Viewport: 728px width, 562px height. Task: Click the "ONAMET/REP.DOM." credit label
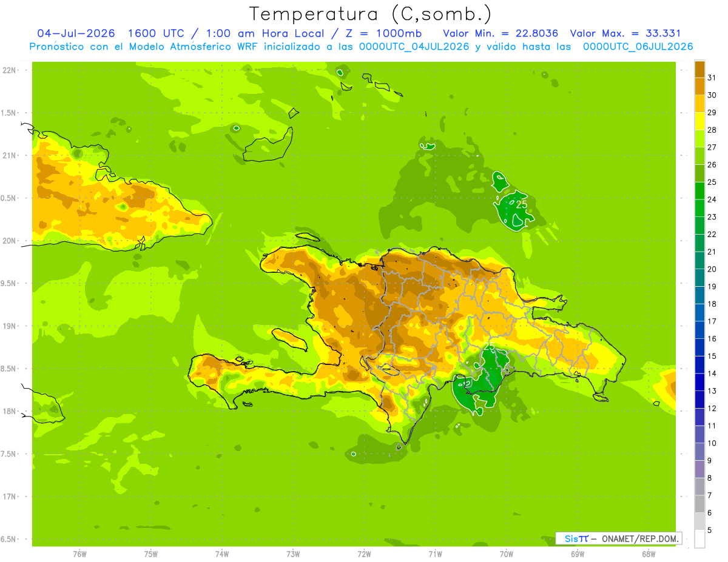click(639, 538)
